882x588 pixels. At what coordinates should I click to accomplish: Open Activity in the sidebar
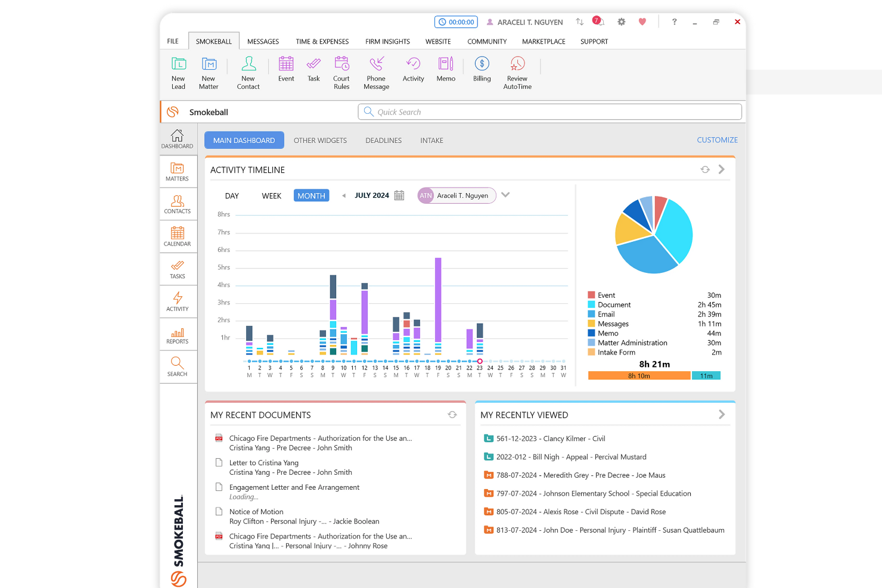(x=178, y=302)
